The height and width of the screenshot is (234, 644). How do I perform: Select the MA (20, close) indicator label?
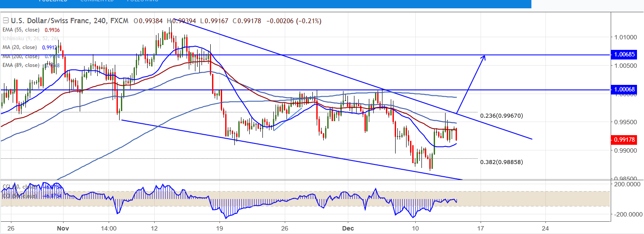tap(20, 47)
